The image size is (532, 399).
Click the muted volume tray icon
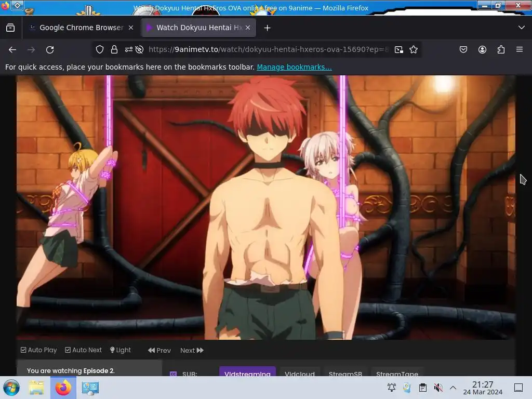tap(438, 388)
